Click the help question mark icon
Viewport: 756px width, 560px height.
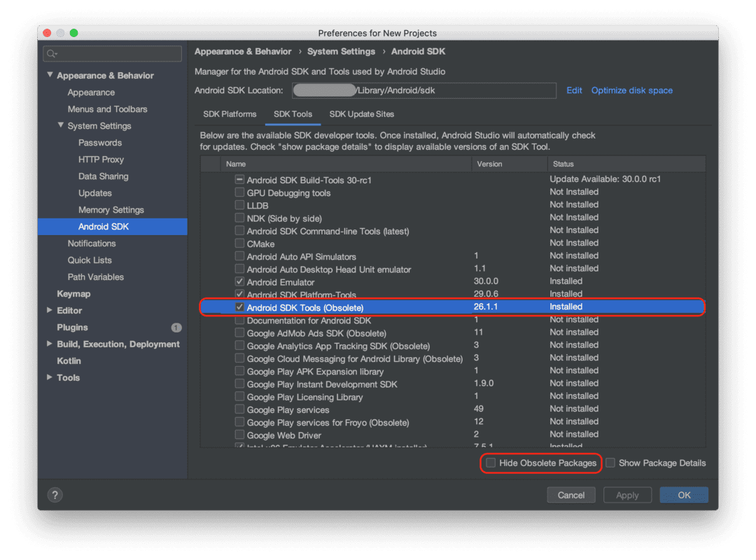pos(55,495)
